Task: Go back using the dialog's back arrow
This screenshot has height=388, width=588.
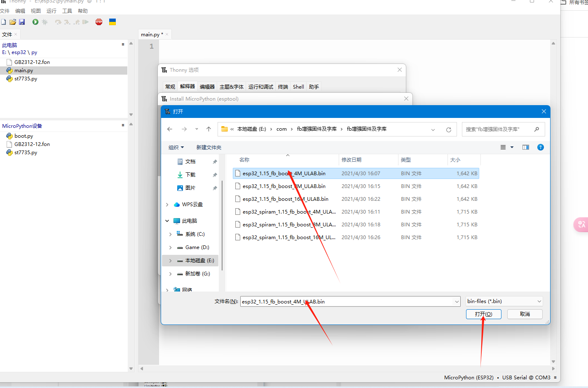Action: [170, 129]
